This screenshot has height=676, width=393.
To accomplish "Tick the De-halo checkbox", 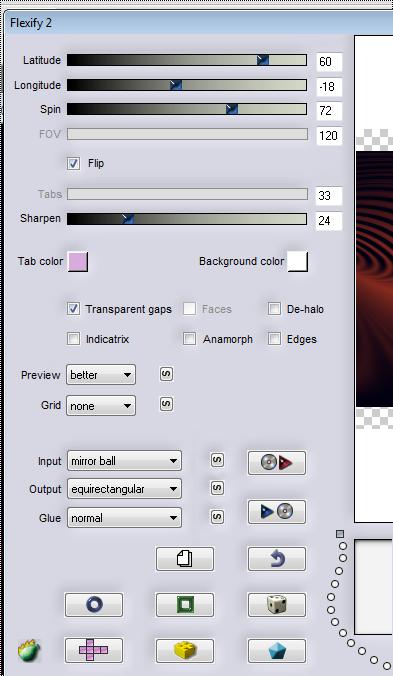I will 274,309.
